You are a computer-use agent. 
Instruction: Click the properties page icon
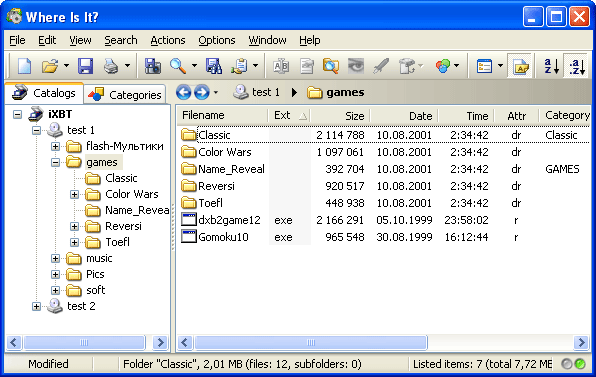306,66
